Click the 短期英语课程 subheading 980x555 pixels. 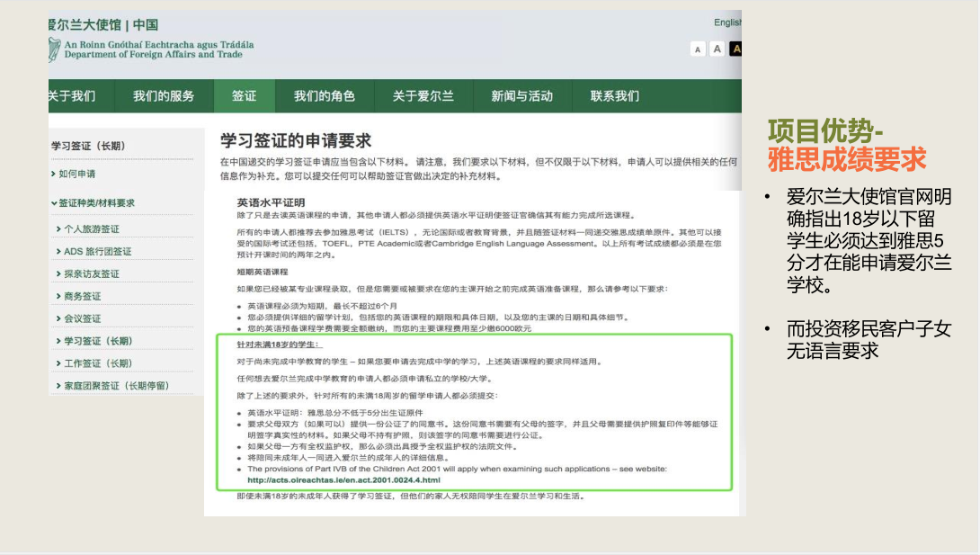point(263,272)
